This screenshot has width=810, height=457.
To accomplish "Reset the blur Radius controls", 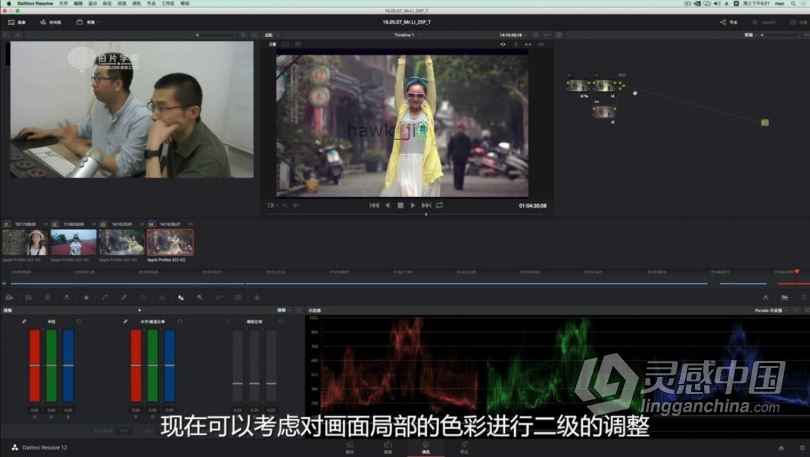I will click(79, 321).
